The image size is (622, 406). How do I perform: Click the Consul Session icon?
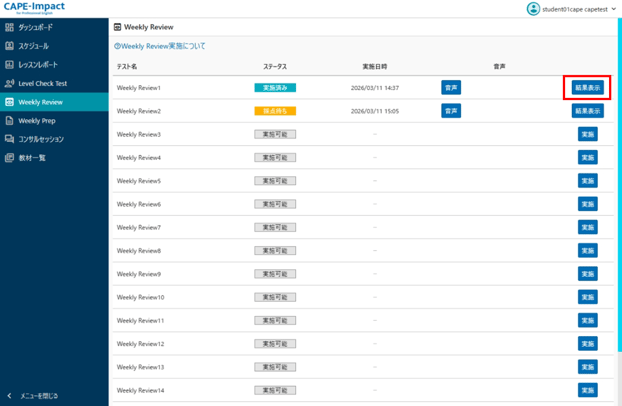tap(10, 139)
